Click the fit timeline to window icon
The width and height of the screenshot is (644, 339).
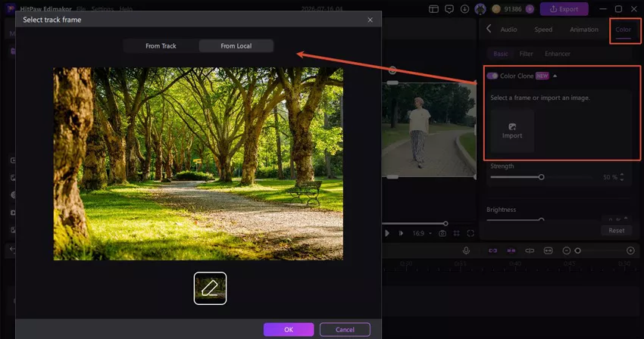point(549,250)
